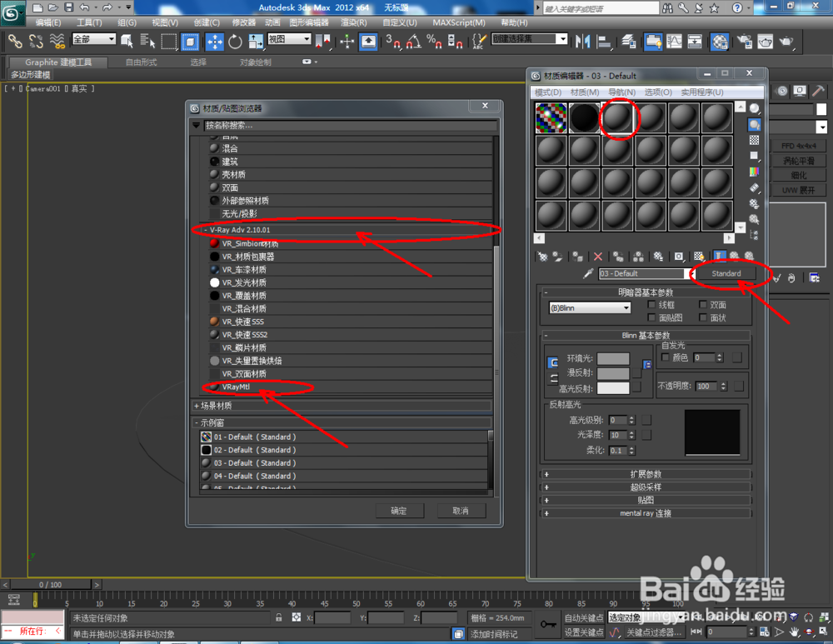Open Select by Name list tool
The height and width of the screenshot is (644, 833).
pyautogui.click(x=147, y=42)
